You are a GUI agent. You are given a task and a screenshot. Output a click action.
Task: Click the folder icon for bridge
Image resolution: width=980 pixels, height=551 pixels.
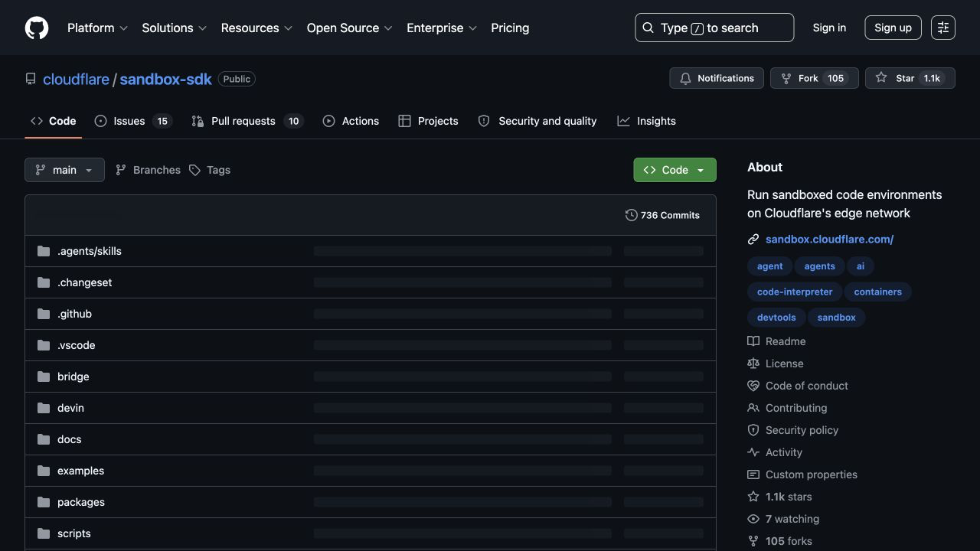pyautogui.click(x=44, y=377)
